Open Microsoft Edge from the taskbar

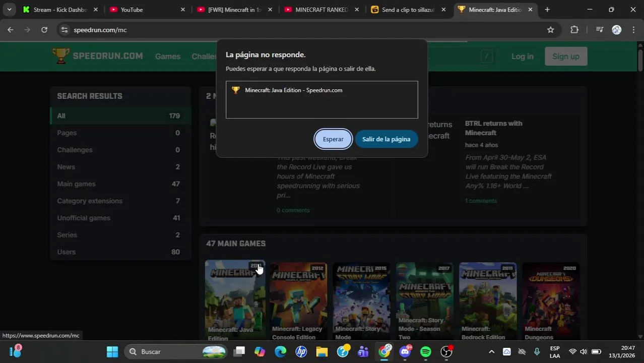(x=280, y=351)
